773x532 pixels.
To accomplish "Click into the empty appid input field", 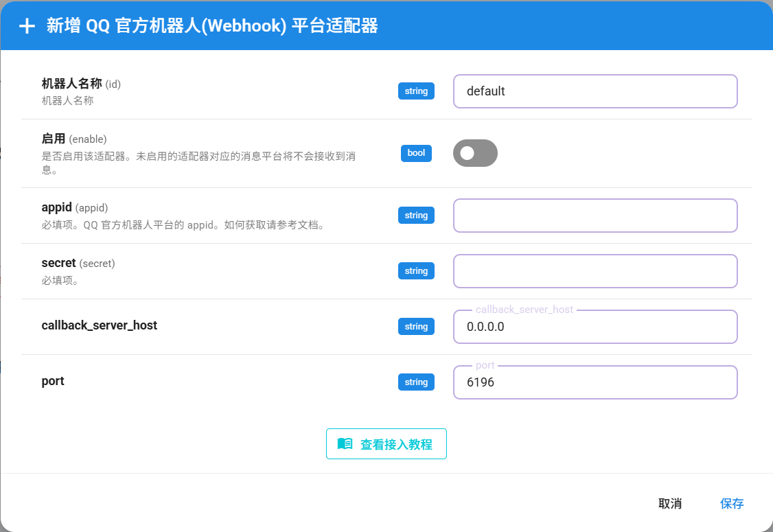I will 595,216.
